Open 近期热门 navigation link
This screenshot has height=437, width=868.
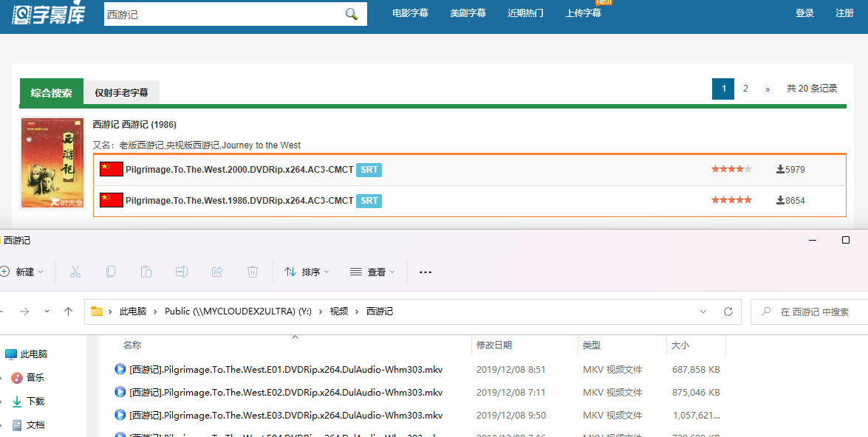tap(525, 13)
